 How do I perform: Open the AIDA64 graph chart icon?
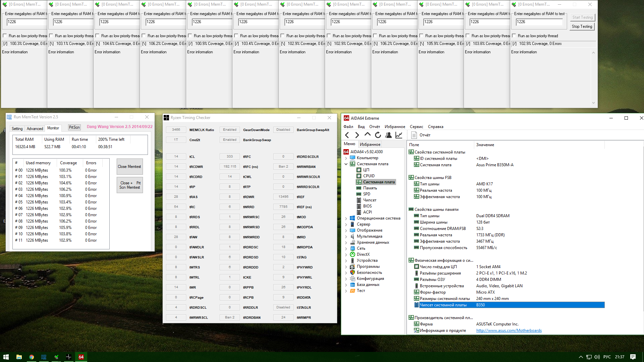tap(399, 135)
